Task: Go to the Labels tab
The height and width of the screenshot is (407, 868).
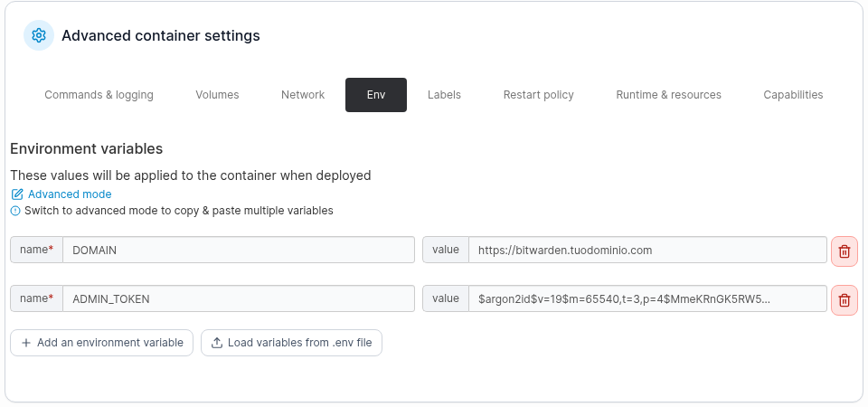Action: 444,95
